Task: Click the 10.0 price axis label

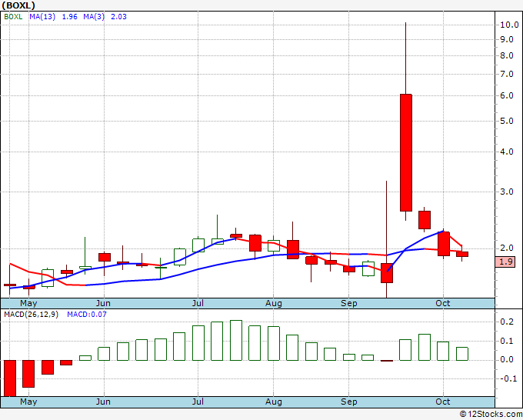Action: tap(509, 25)
